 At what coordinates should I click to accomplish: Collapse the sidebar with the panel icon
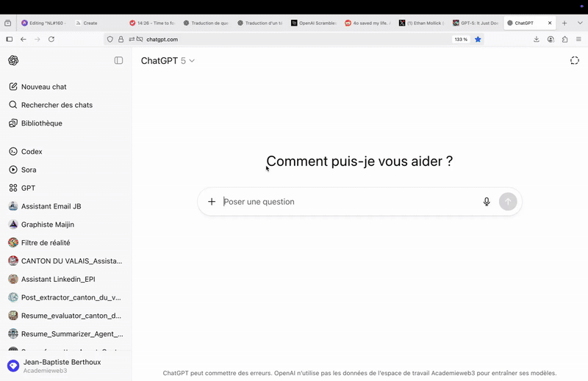pyautogui.click(x=118, y=60)
